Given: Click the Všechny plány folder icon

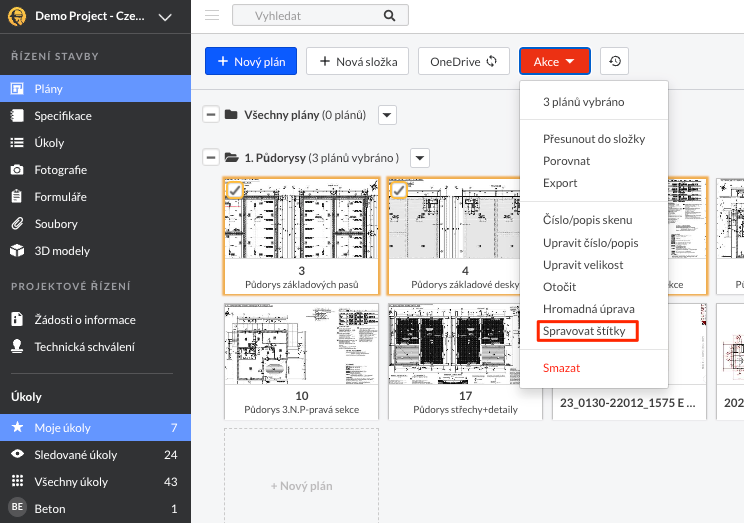Looking at the screenshot, I should pyautogui.click(x=231, y=115).
